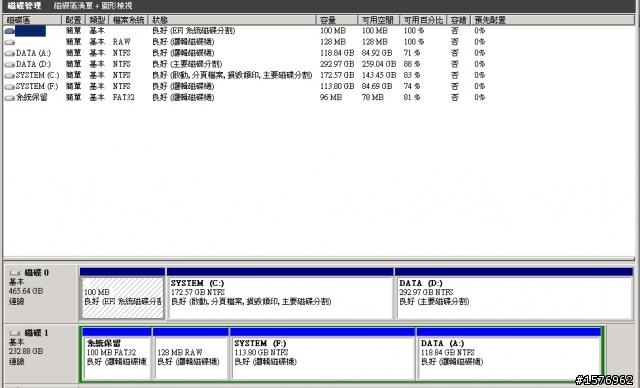Click the drive icon of the 128 MB RAW volume row
Screen dimensions: 640x388
point(9,42)
